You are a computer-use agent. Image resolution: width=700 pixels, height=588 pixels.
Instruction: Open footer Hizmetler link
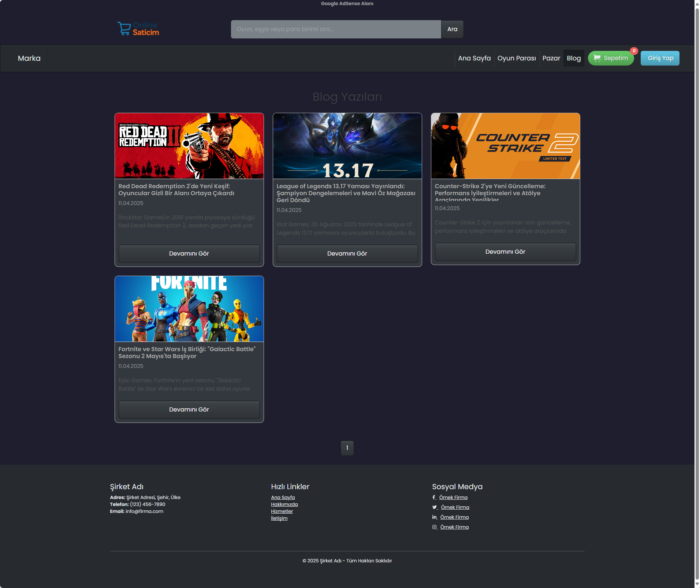tap(282, 511)
